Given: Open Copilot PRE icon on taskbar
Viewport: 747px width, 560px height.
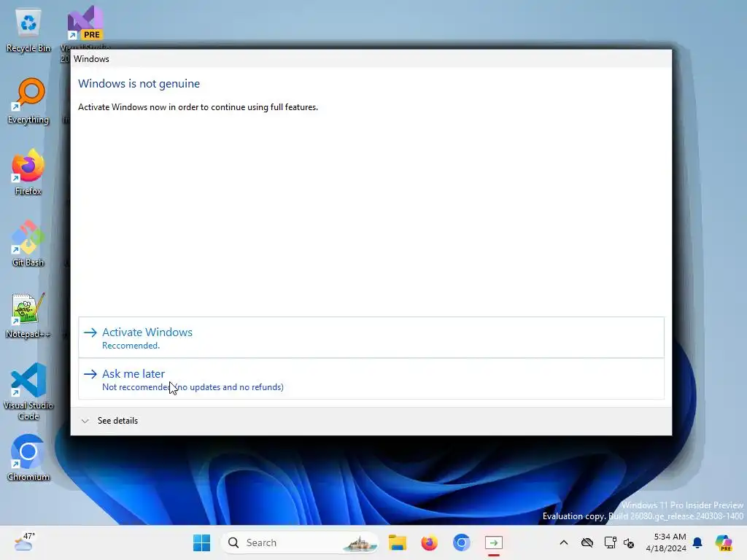Looking at the screenshot, I should pyautogui.click(x=724, y=542).
